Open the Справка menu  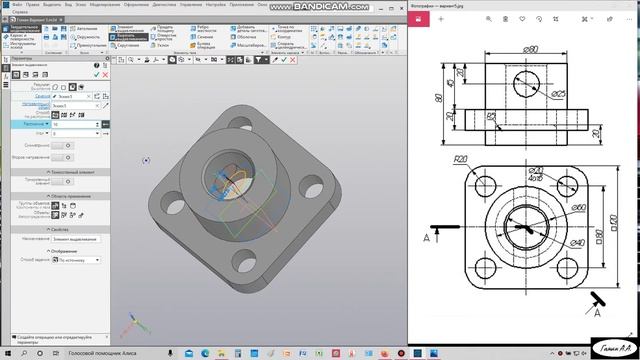(20, 11)
